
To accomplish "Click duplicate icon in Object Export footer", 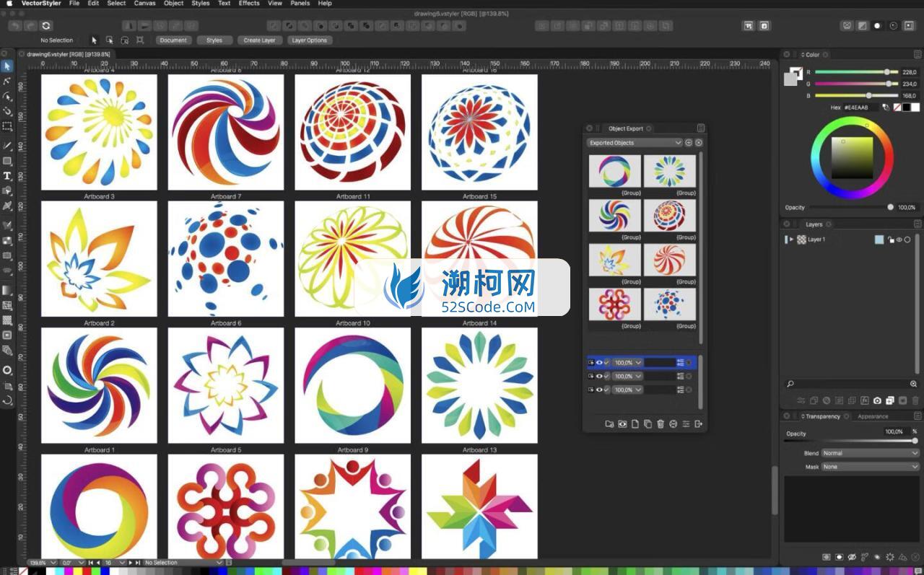I will [648, 424].
